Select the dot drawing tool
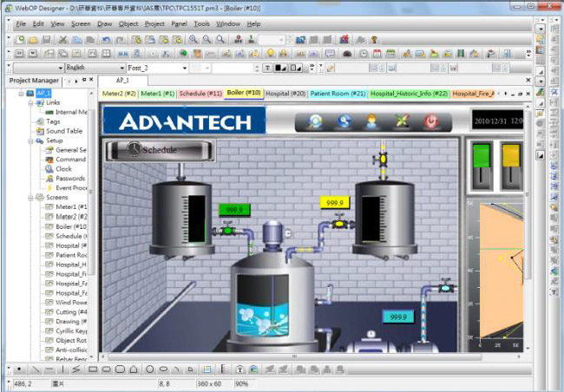This screenshot has width=564, height=392. [19, 369]
